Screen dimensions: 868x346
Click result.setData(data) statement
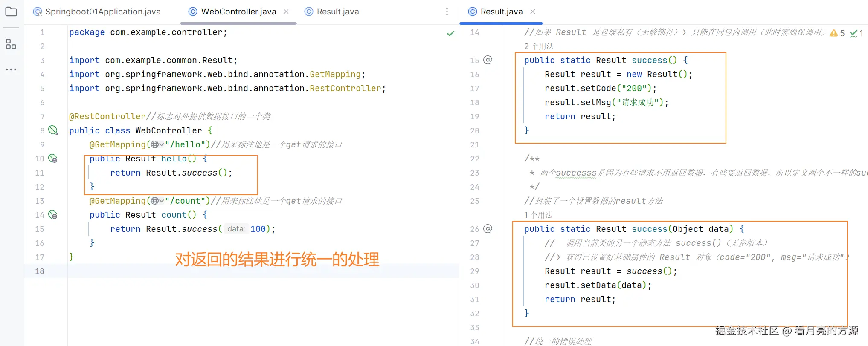[x=598, y=285]
